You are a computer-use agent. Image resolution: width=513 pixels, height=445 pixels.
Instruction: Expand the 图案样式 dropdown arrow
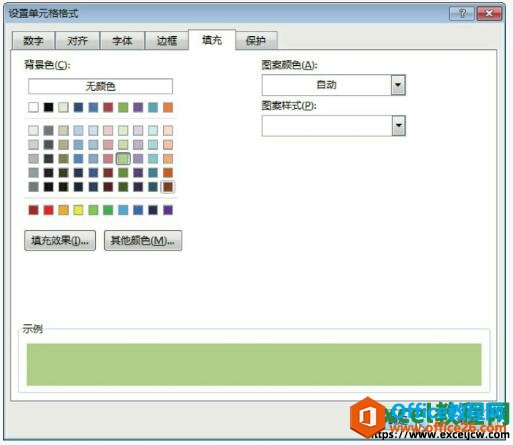pyautogui.click(x=398, y=126)
